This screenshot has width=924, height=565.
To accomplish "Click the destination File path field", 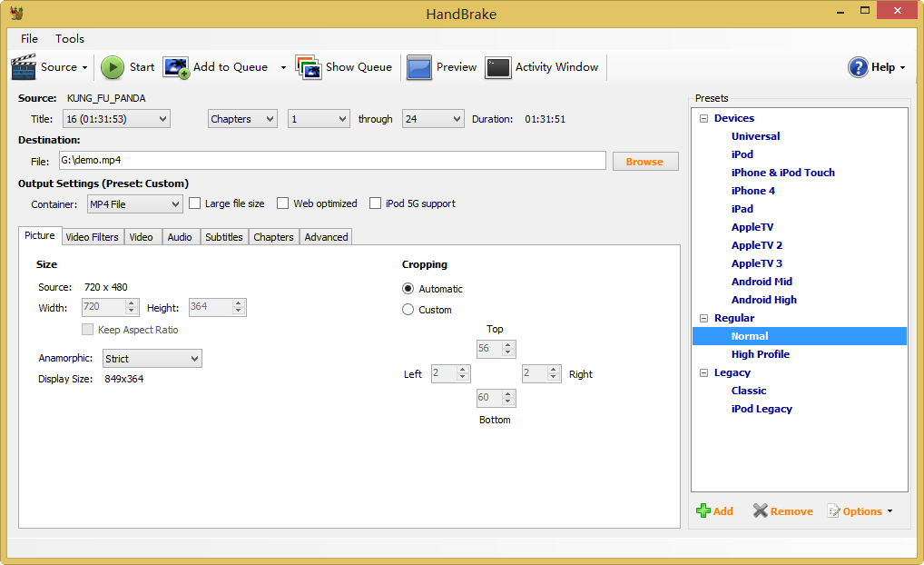I will point(331,161).
